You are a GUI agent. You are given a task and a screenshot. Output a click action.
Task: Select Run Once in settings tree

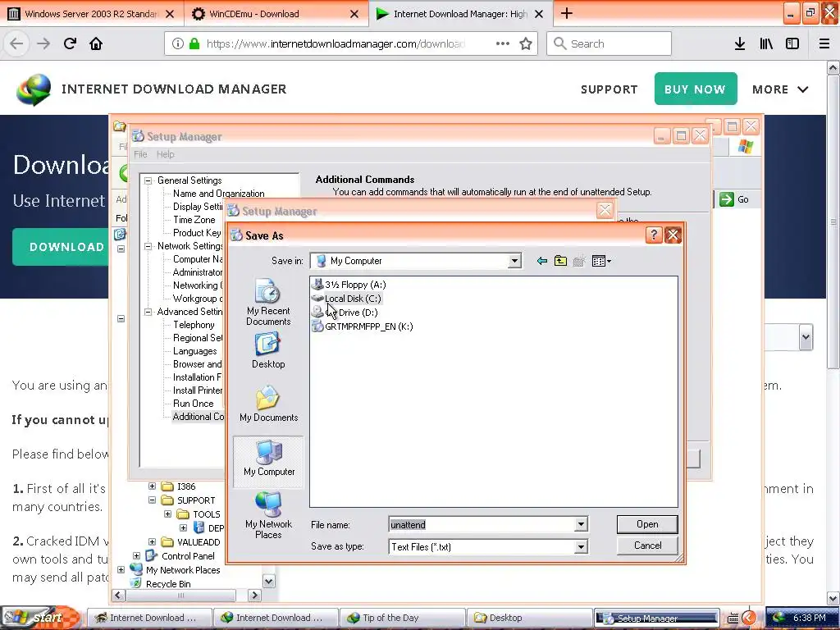pos(193,404)
